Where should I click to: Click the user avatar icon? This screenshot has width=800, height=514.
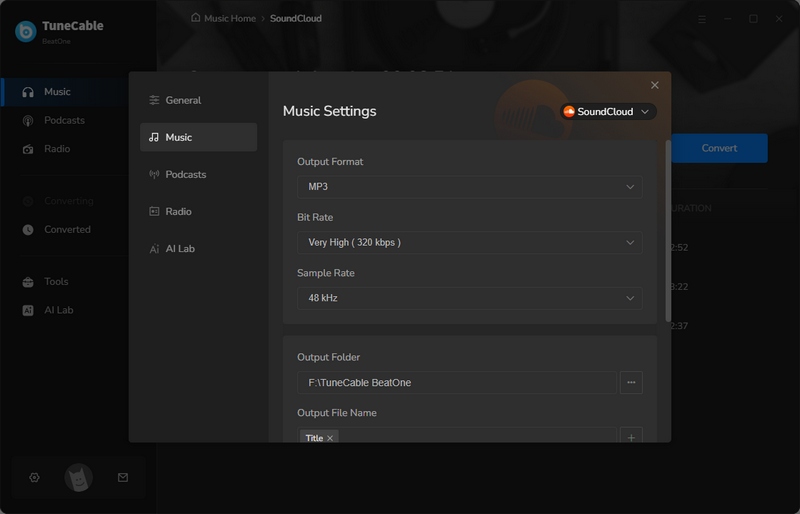pyautogui.click(x=79, y=477)
